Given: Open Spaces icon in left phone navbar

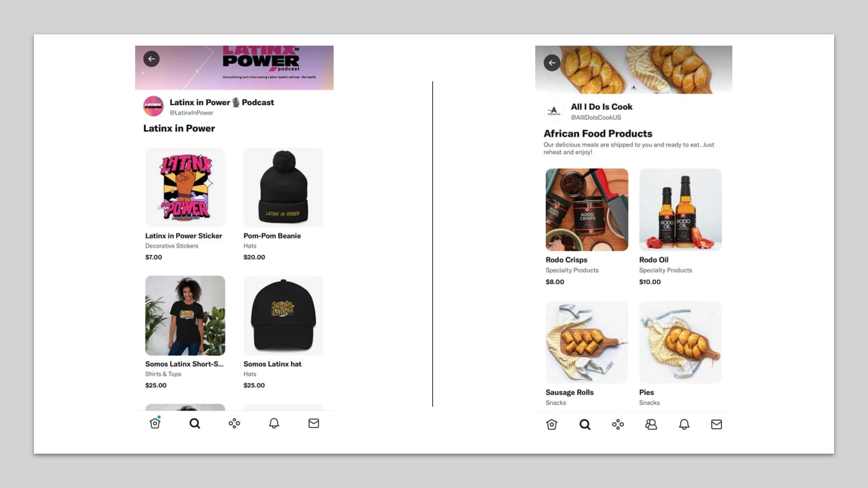Looking at the screenshot, I should [x=234, y=423].
